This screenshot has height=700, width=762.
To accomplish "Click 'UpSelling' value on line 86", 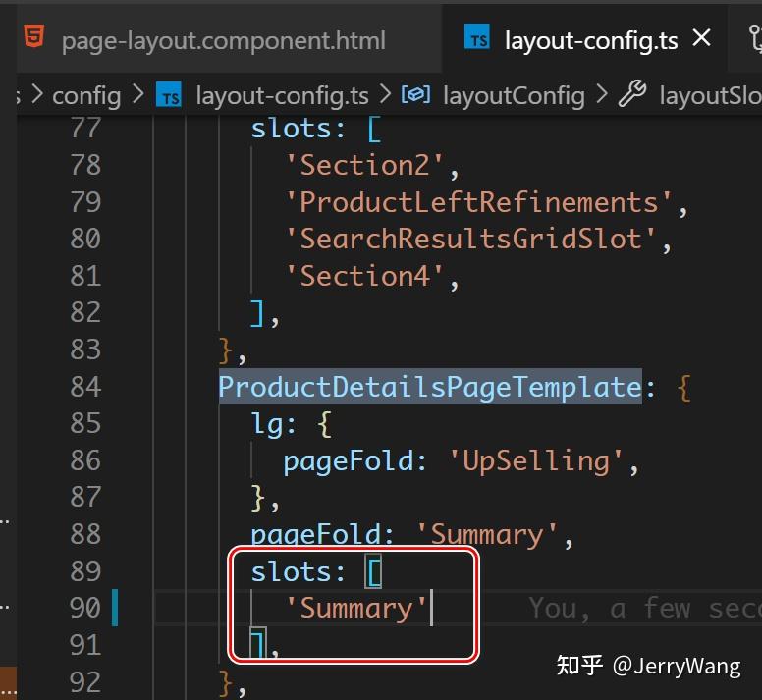I will point(535,460).
